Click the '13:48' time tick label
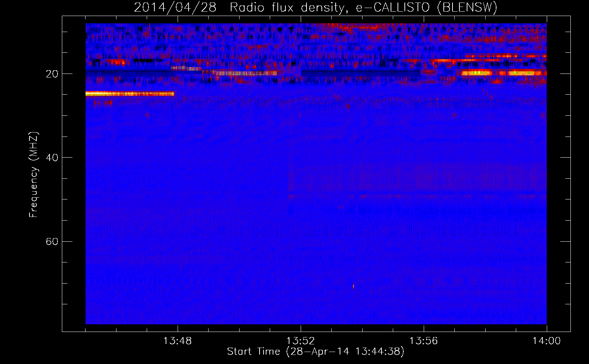This screenshot has width=589, height=364. tap(178, 341)
